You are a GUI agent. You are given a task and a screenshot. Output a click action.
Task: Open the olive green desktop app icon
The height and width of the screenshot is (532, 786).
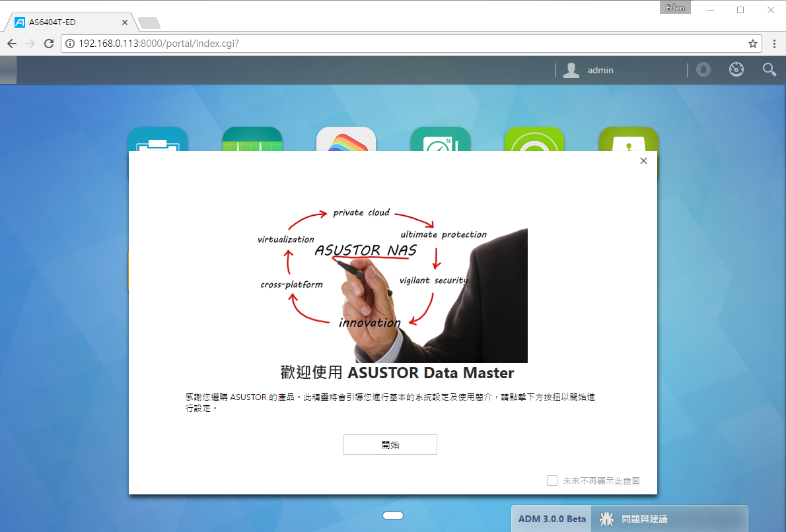(x=629, y=139)
